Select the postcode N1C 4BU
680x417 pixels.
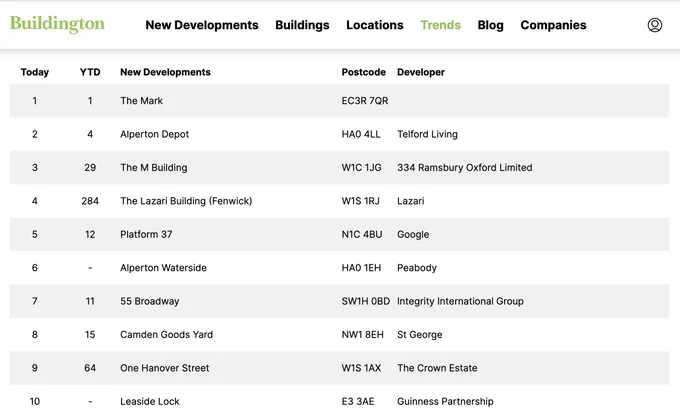[x=362, y=234]
